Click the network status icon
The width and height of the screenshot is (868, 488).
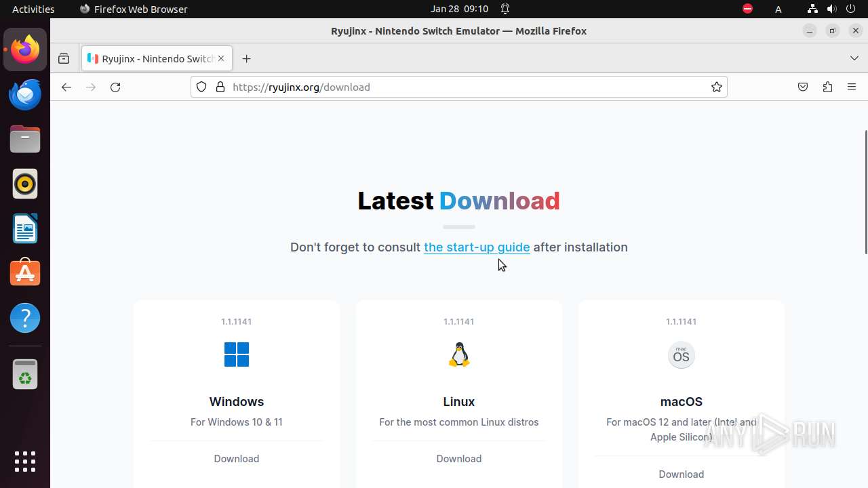point(812,9)
